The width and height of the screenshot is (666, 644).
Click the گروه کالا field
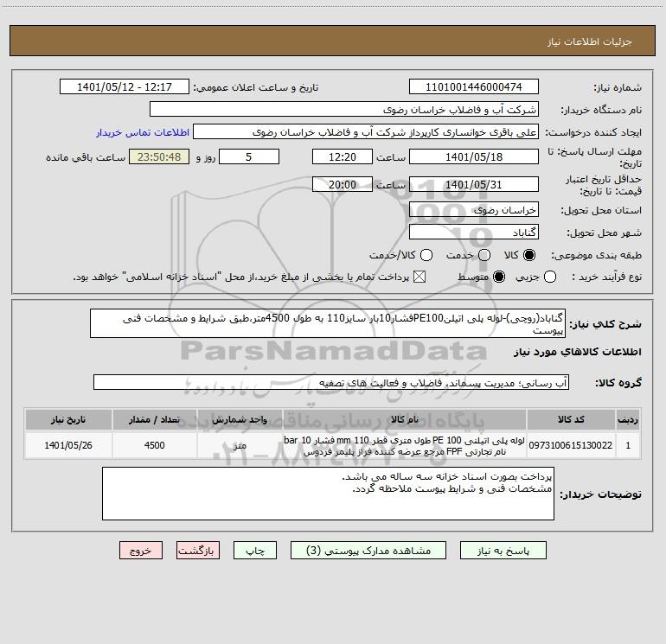tap(331, 382)
